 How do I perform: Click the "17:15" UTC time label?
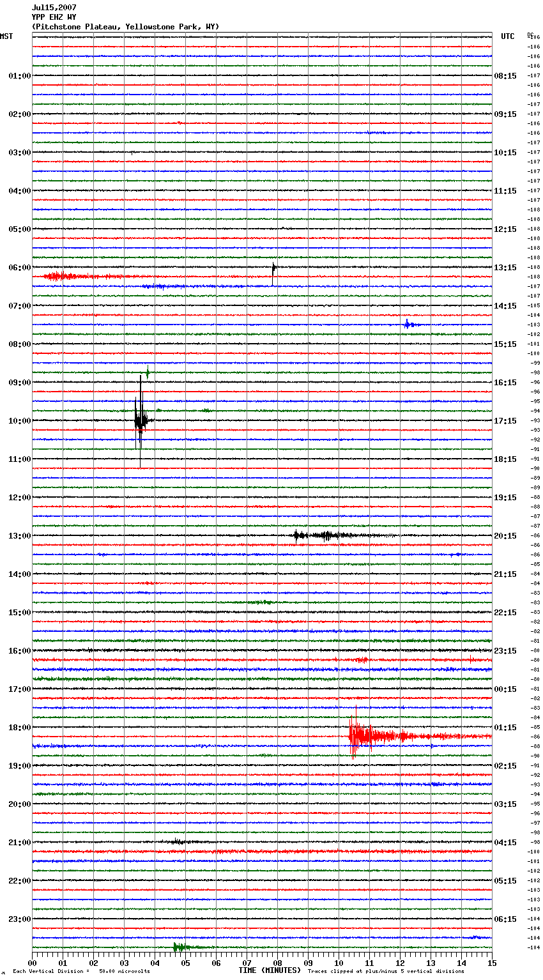[x=505, y=421]
